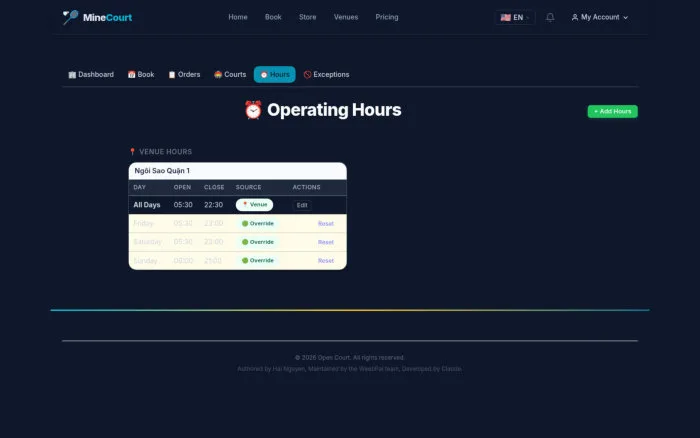The width and height of the screenshot is (700, 438).
Task: Click the green Override dot in Friday row
Action: [x=245, y=224]
